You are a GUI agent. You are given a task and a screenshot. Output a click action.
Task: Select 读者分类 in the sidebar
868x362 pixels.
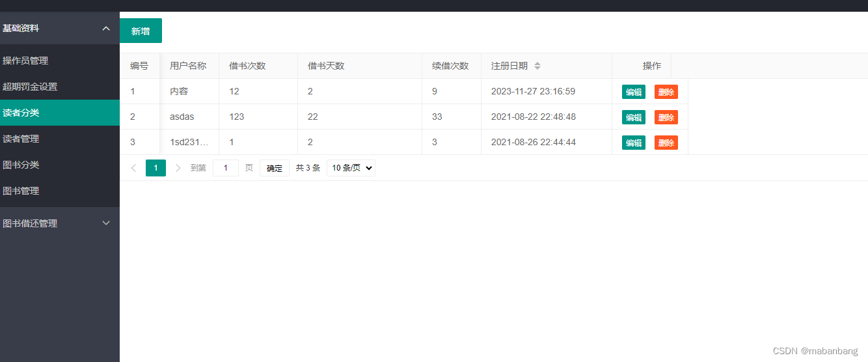coord(60,113)
